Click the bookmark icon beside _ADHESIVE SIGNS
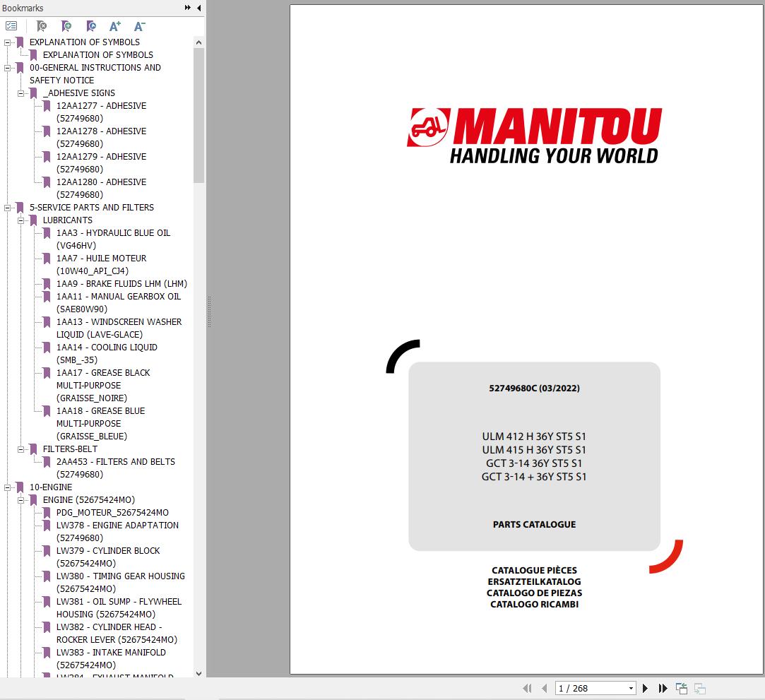This screenshot has height=700, width=765. click(34, 93)
